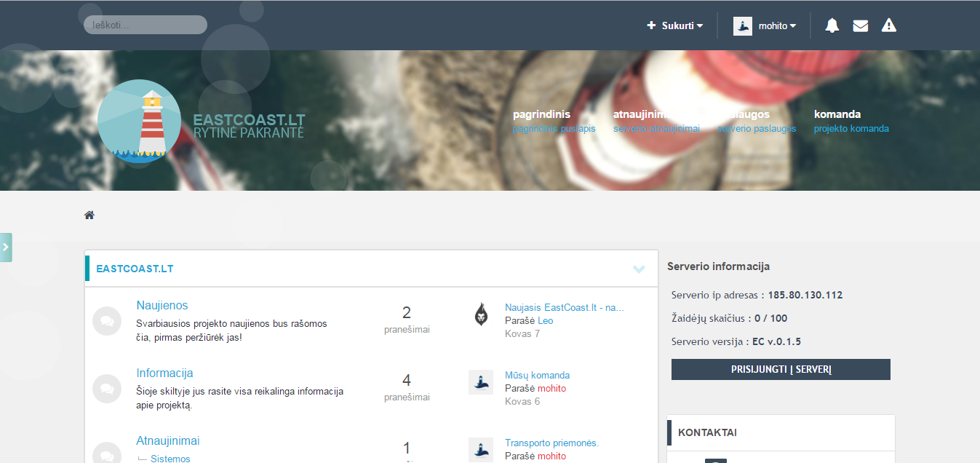The height and width of the screenshot is (463, 980).
Task: Open mohito profile link under Mūsų komanda
Action: click(x=551, y=389)
